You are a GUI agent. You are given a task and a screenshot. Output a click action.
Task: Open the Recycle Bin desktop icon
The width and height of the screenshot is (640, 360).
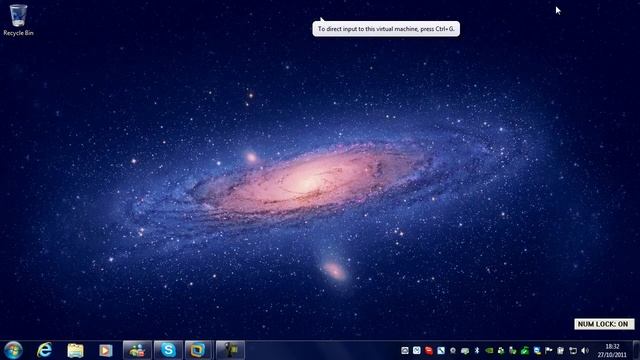tap(18, 20)
